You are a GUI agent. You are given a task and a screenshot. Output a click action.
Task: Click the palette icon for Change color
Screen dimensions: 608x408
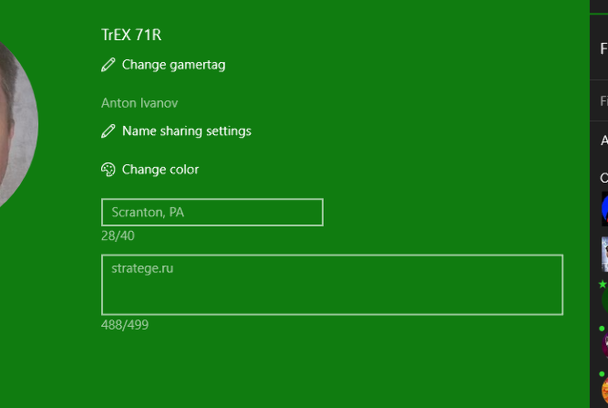[108, 170]
